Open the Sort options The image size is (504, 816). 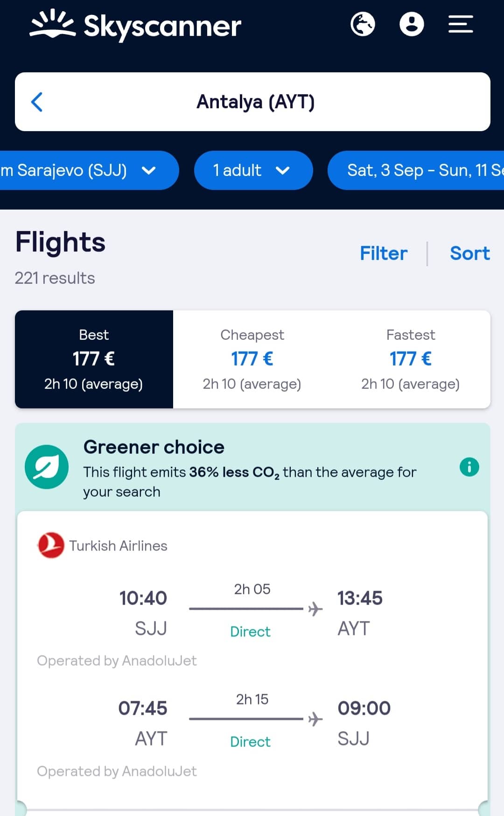[469, 253]
